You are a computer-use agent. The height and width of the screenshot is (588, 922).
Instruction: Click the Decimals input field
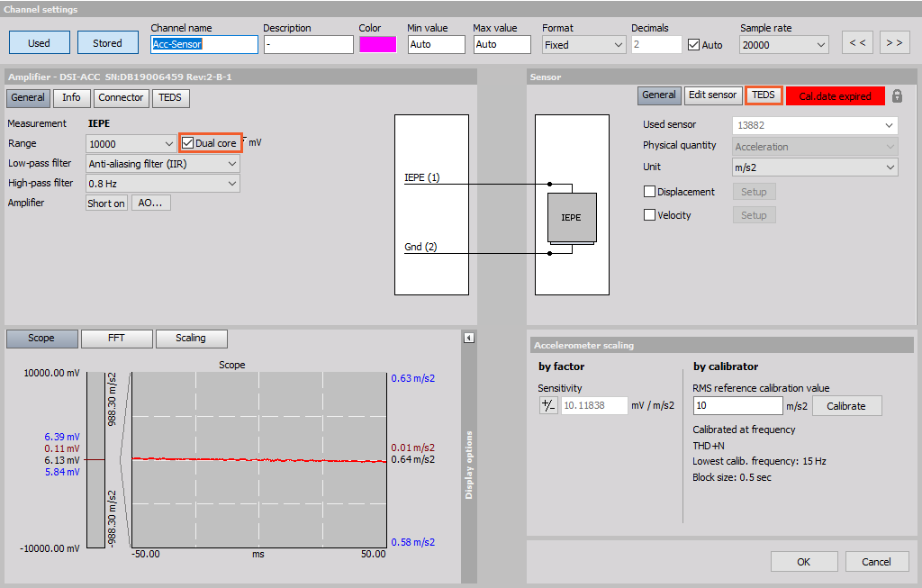point(656,45)
